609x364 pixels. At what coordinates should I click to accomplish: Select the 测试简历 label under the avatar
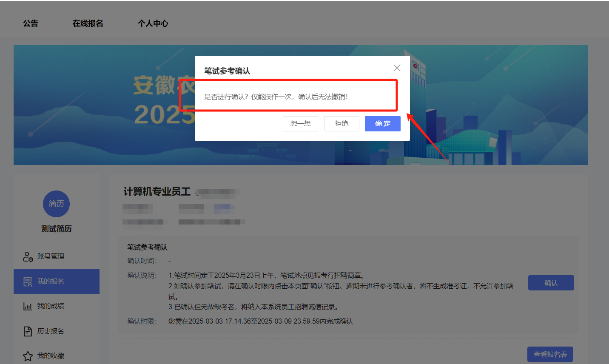56,229
